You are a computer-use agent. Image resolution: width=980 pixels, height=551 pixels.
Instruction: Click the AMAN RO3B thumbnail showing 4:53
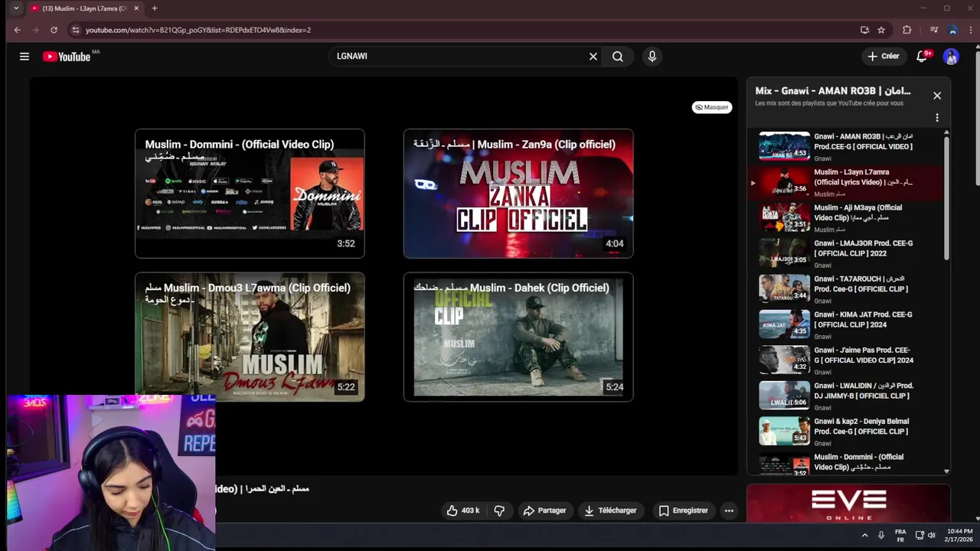point(784,146)
